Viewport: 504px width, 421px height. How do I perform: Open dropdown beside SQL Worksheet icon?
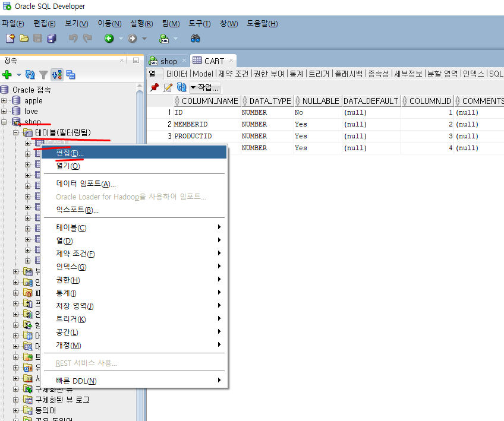click(175, 39)
